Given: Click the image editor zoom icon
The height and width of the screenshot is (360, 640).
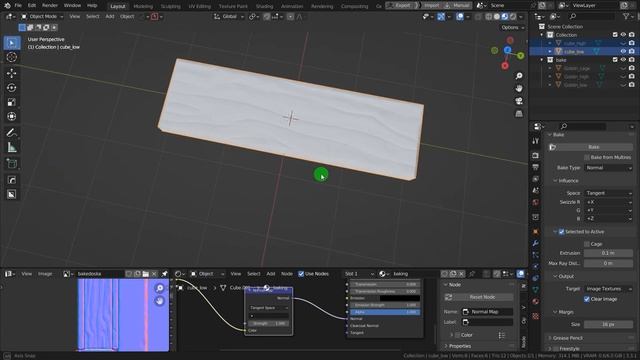Looking at the screenshot, I should point(160,288).
